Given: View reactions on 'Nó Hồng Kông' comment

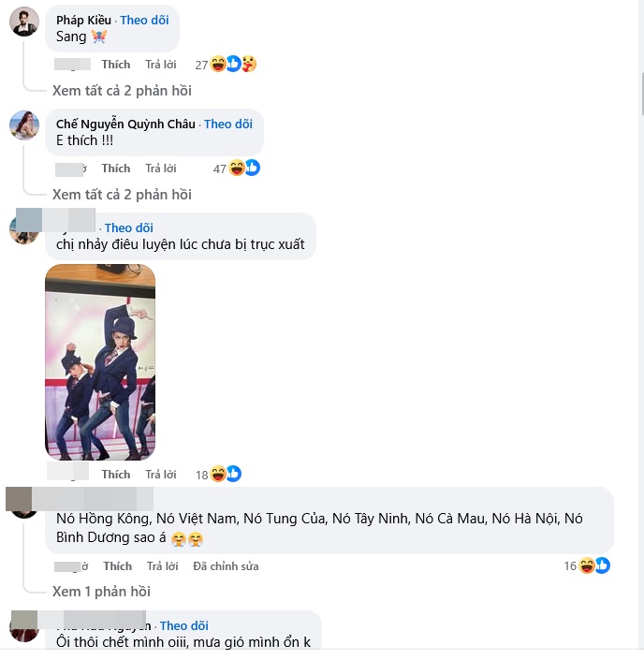Looking at the screenshot, I should [x=587, y=565].
